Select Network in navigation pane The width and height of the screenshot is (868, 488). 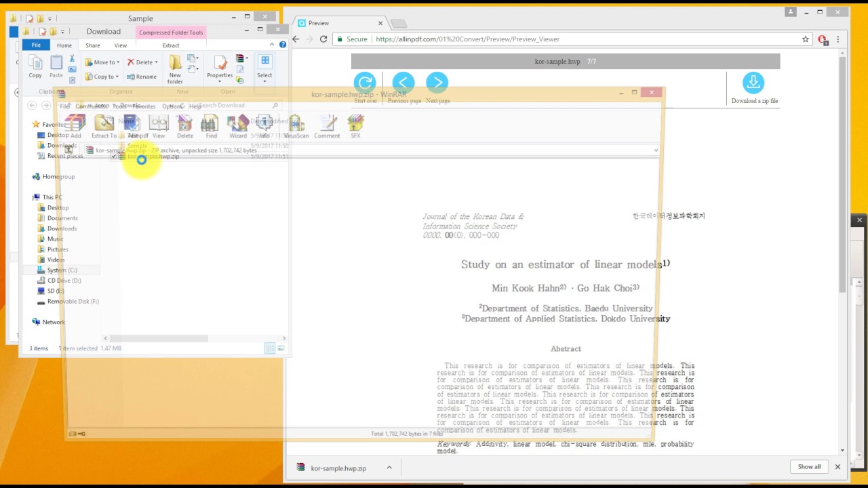(x=53, y=322)
